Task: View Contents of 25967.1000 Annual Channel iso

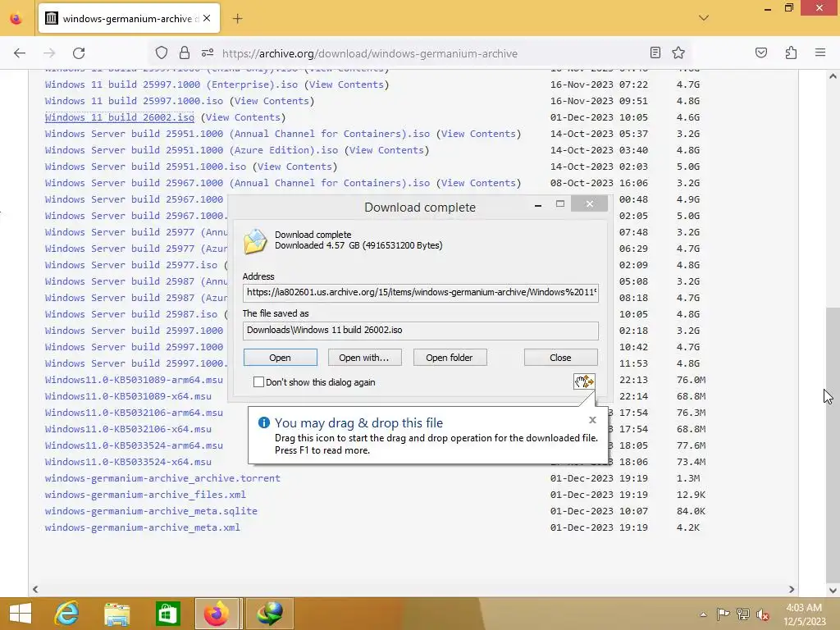Action: click(x=478, y=183)
